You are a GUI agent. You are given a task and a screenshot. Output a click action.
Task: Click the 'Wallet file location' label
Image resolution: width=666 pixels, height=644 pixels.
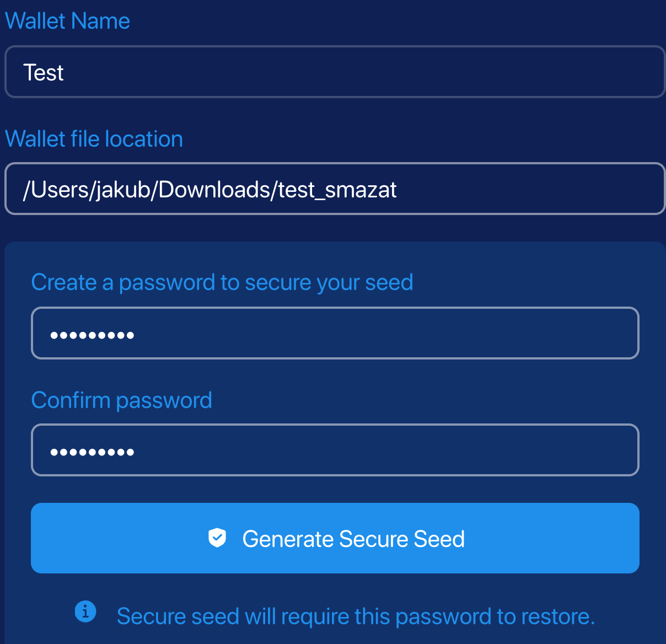pyautogui.click(x=94, y=139)
